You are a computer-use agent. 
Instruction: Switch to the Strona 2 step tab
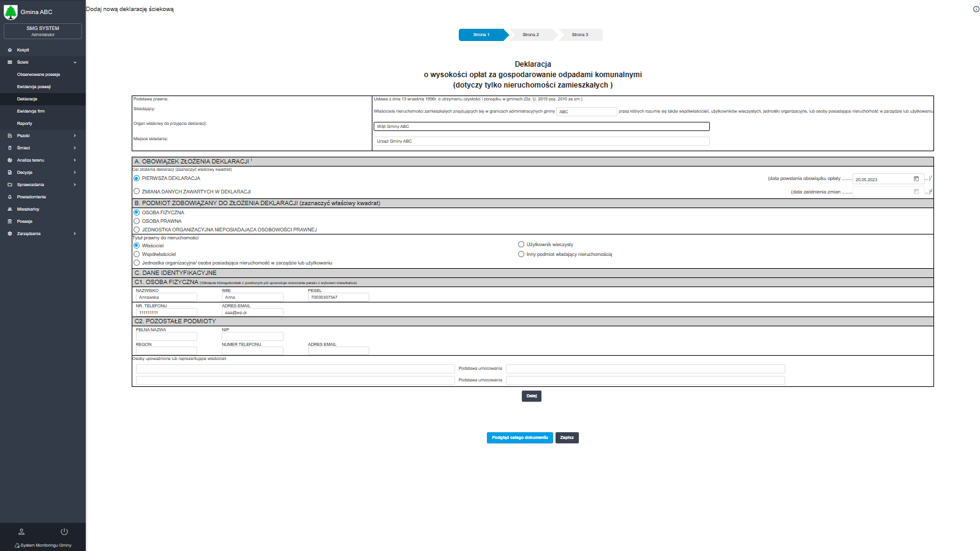click(x=530, y=35)
